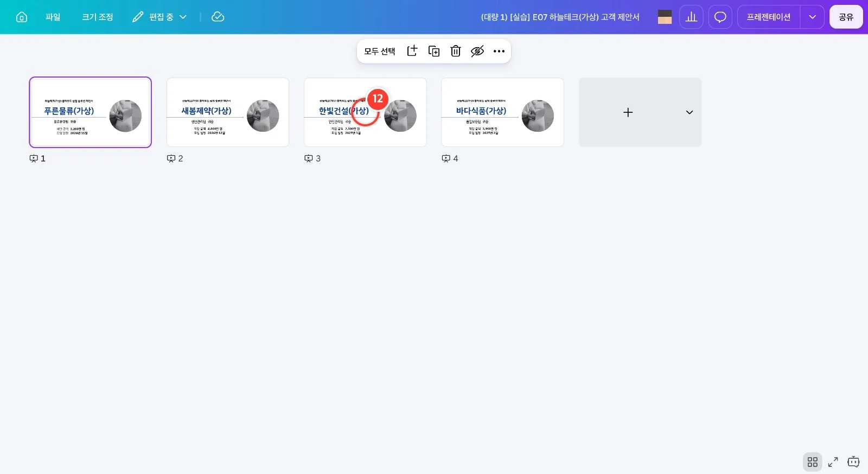Duplicate the selected page

pyautogui.click(x=434, y=51)
